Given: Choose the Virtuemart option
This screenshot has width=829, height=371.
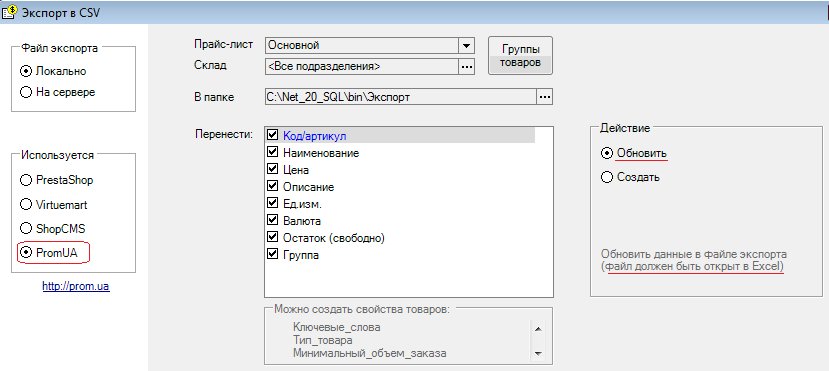Looking at the screenshot, I should click(25, 204).
